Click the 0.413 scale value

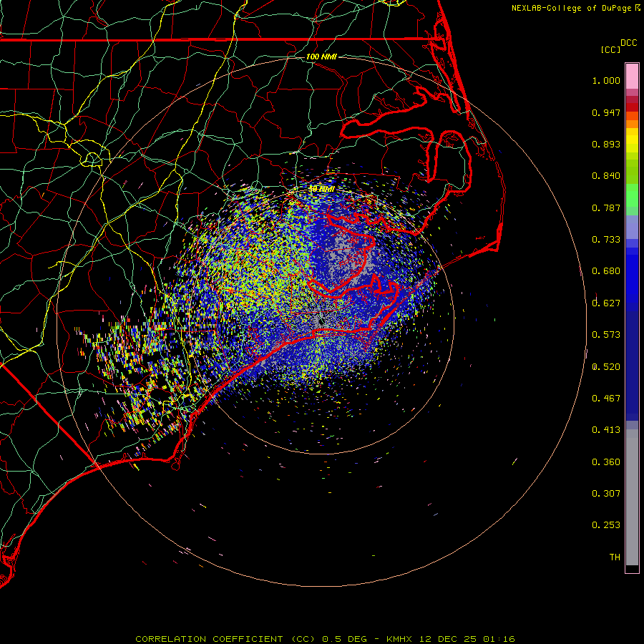(x=606, y=430)
